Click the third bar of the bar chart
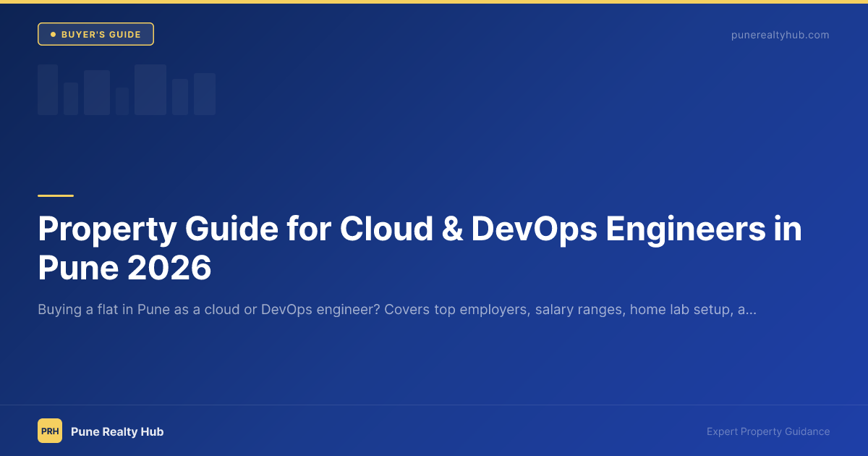Image resolution: width=868 pixels, height=456 pixels. [97, 93]
